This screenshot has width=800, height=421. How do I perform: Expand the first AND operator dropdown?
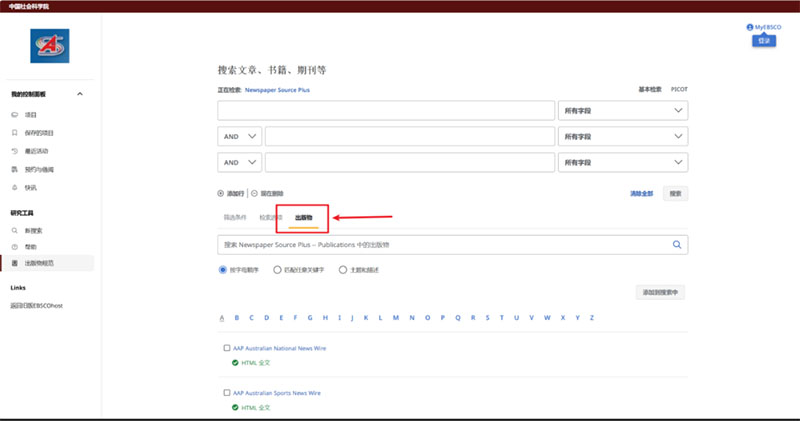pos(239,136)
